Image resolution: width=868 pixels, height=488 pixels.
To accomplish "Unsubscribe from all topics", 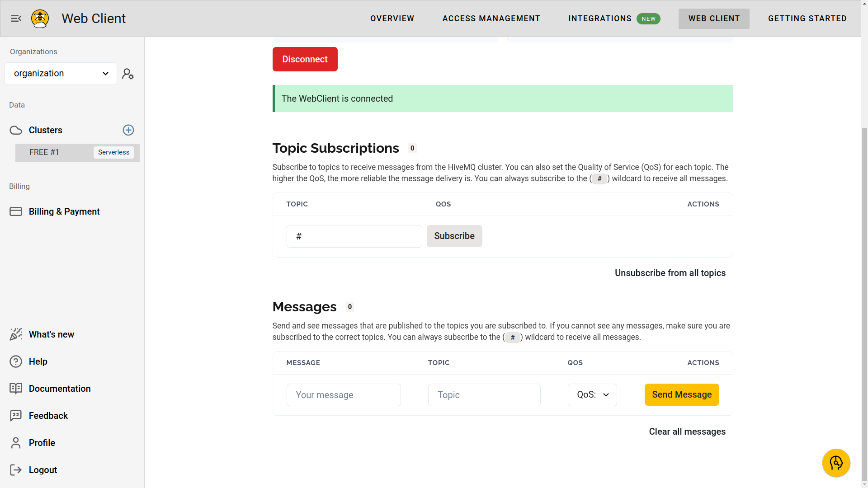I will pos(670,273).
